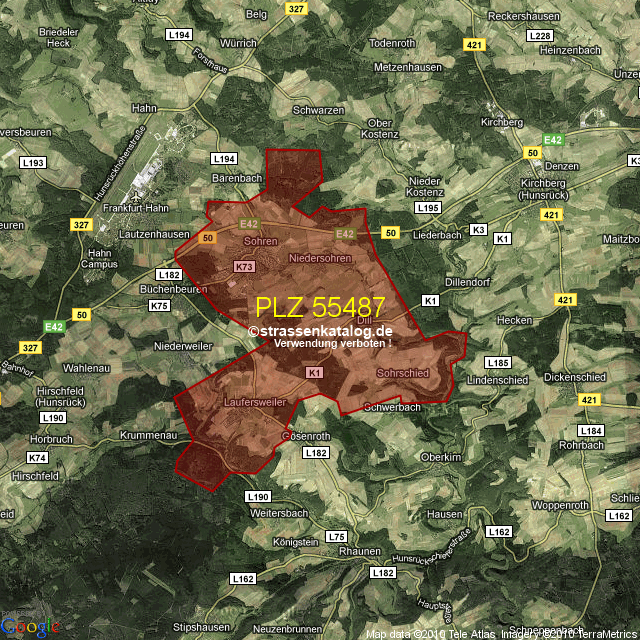Click the K3 road marker east of Liederbach
The width and height of the screenshot is (640, 640).
tap(478, 230)
